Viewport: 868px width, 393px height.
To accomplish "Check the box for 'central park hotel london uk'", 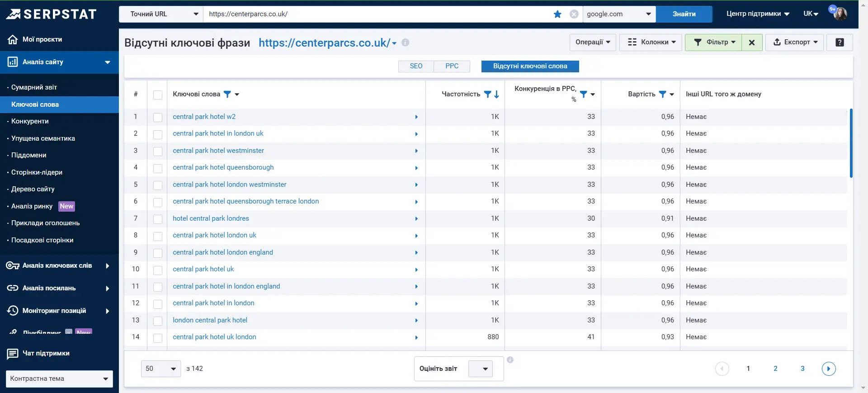I will click(158, 236).
